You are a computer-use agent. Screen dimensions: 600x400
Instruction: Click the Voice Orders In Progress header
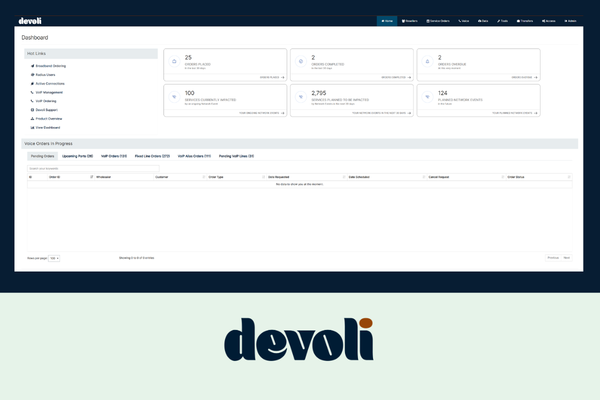(299, 144)
